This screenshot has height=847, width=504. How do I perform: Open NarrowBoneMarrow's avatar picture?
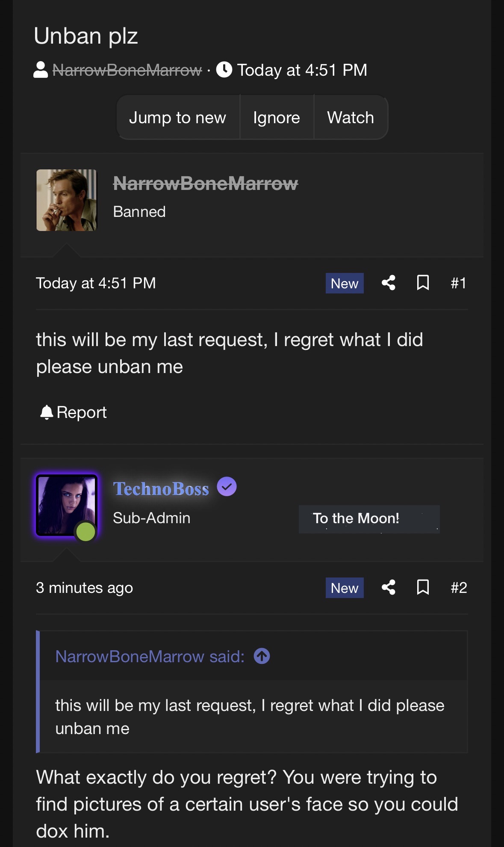(67, 200)
